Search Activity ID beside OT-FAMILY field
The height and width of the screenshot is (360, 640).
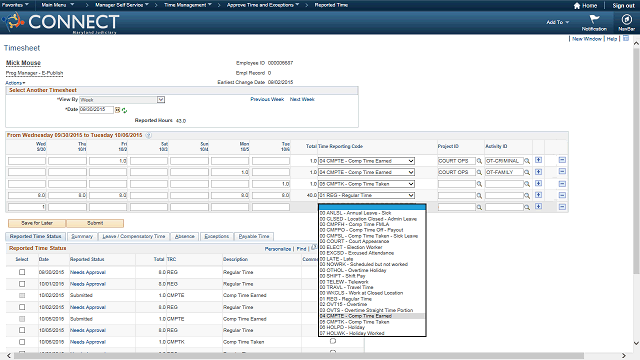[527, 172]
